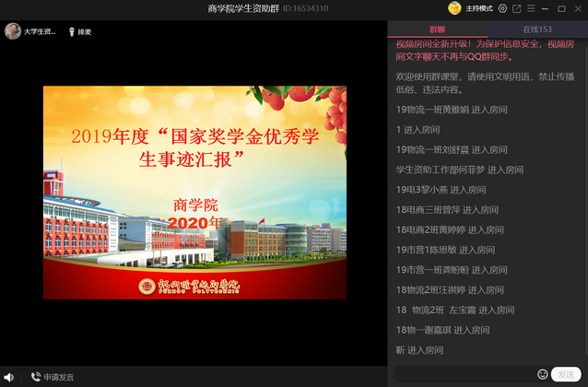Switch to the 在线153 tab
The width and height of the screenshot is (588, 387).
(537, 30)
